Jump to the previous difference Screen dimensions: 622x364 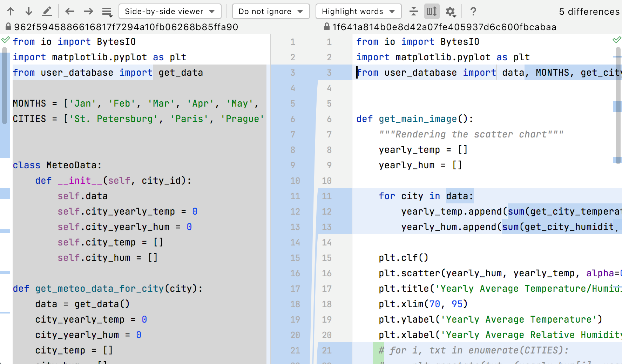(11, 11)
